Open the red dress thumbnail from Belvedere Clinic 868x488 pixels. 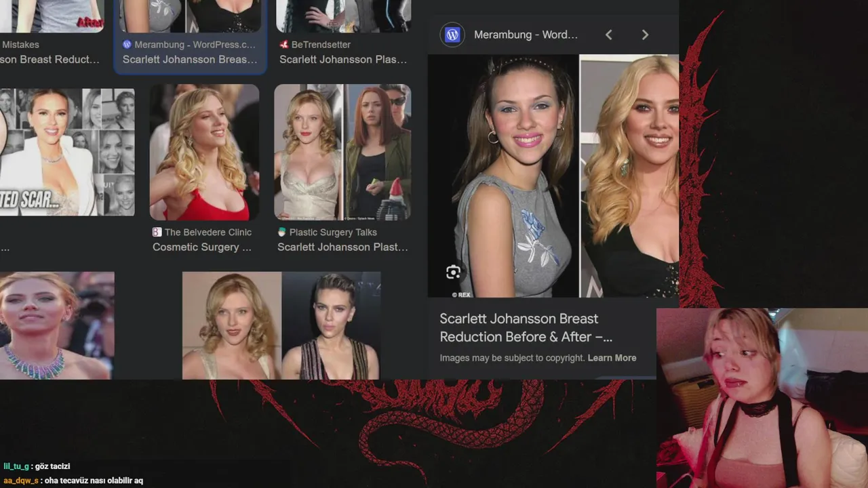[x=204, y=152]
